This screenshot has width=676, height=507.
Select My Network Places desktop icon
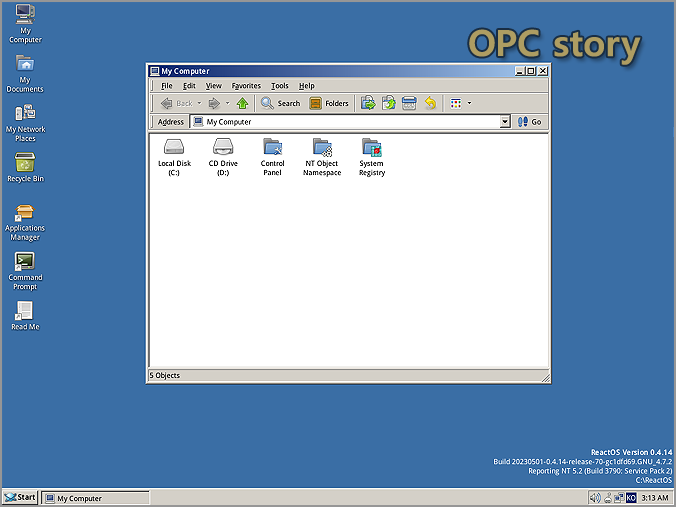25,123
